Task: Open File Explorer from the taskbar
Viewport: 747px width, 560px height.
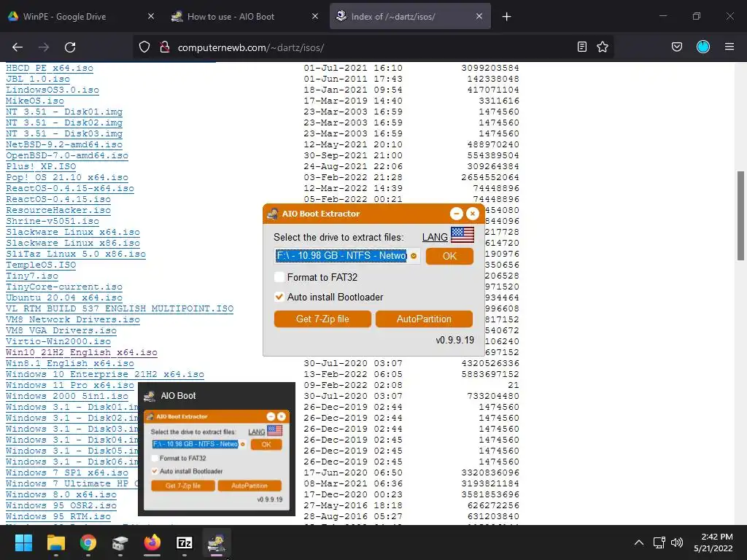Action: 55,542
